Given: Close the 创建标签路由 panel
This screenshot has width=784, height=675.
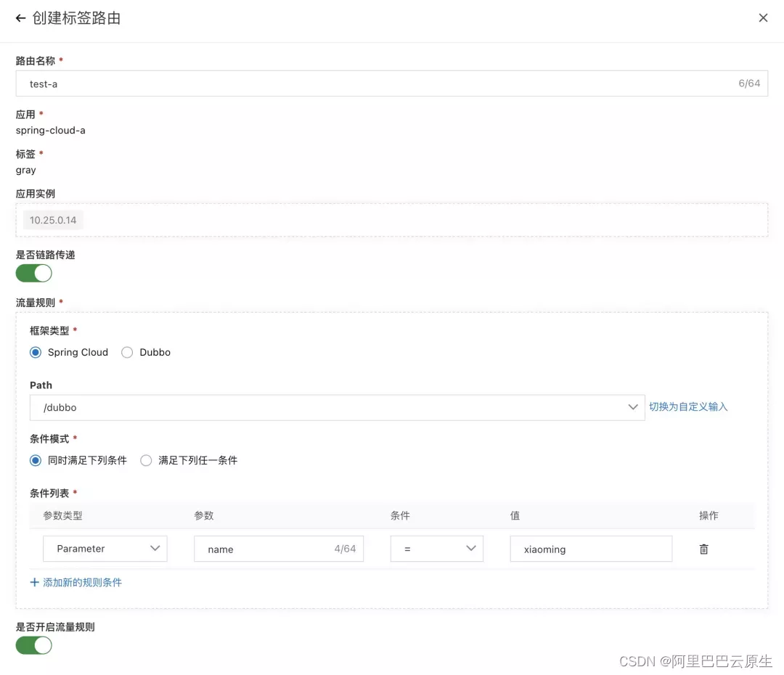Looking at the screenshot, I should [x=763, y=17].
